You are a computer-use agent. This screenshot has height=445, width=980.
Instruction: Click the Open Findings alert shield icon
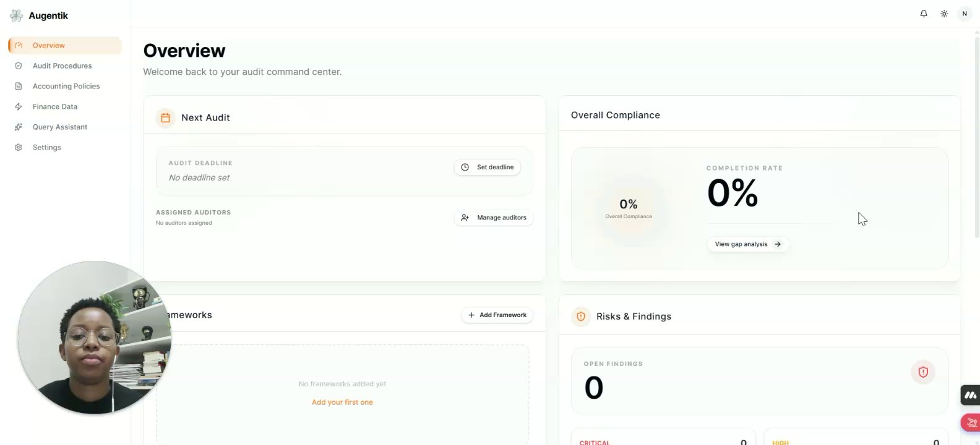pos(923,372)
